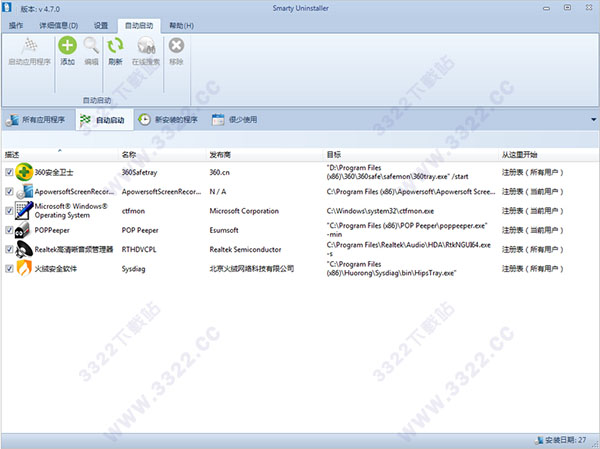Open the 详细信息(D) ribbon tab
Viewport: 600px width, 449px height.
(x=59, y=26)
